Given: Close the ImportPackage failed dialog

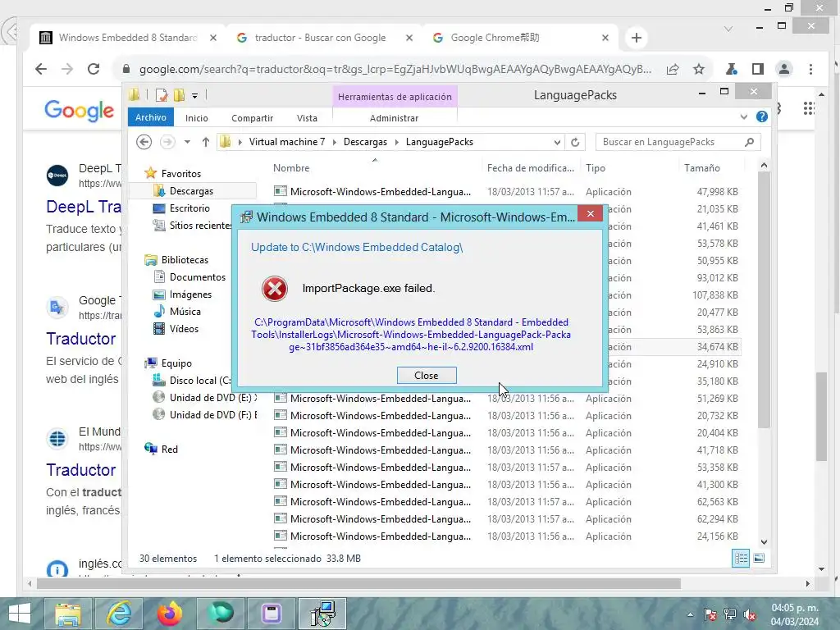Looking at the screenshot, I should (x=427, y=376).
